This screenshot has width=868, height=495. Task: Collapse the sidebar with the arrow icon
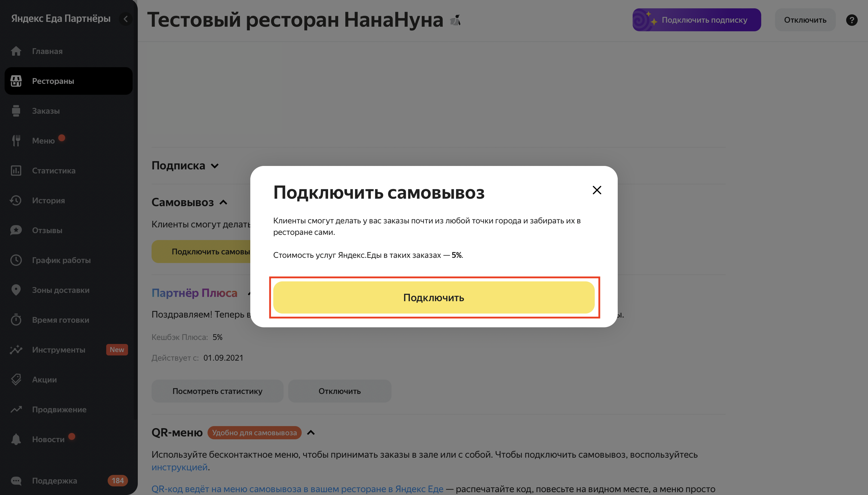(x=126, y=19)
